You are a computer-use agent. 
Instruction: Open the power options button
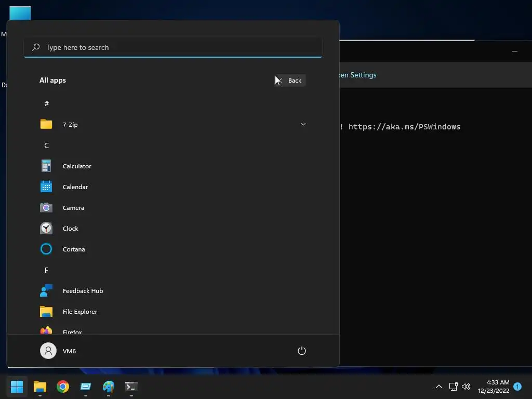pyautogui.click(x=302, y=351)
